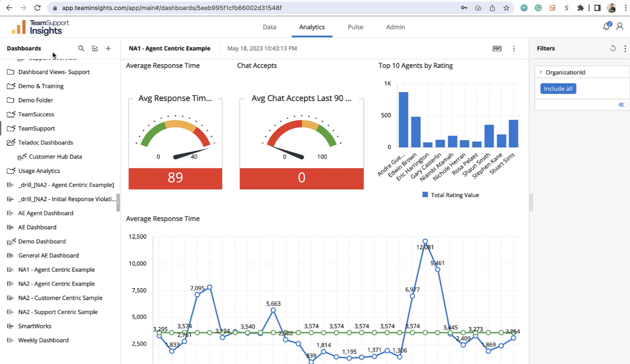The width and height of the screenshot is (630, 364).
Task: Expand the OrganizationId filter
Action: point(541,72)
